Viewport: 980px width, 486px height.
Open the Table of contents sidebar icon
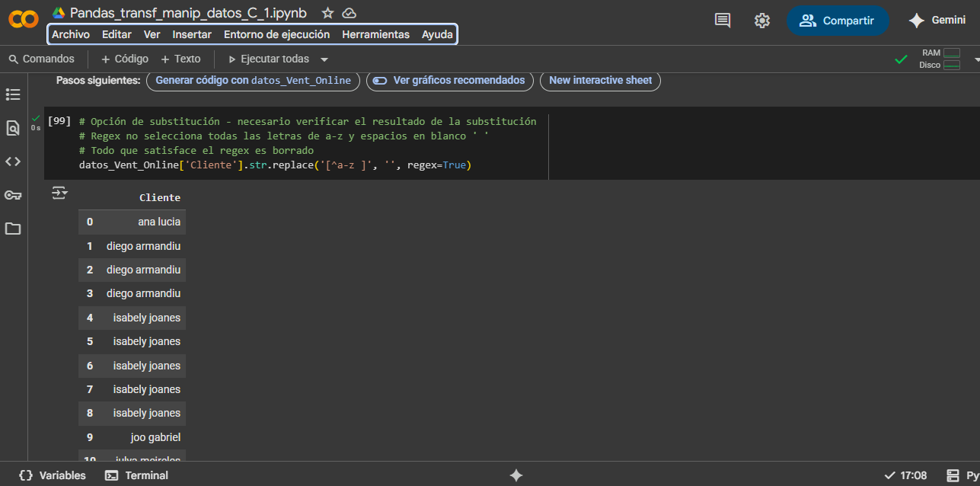click(x=13, y=94)
